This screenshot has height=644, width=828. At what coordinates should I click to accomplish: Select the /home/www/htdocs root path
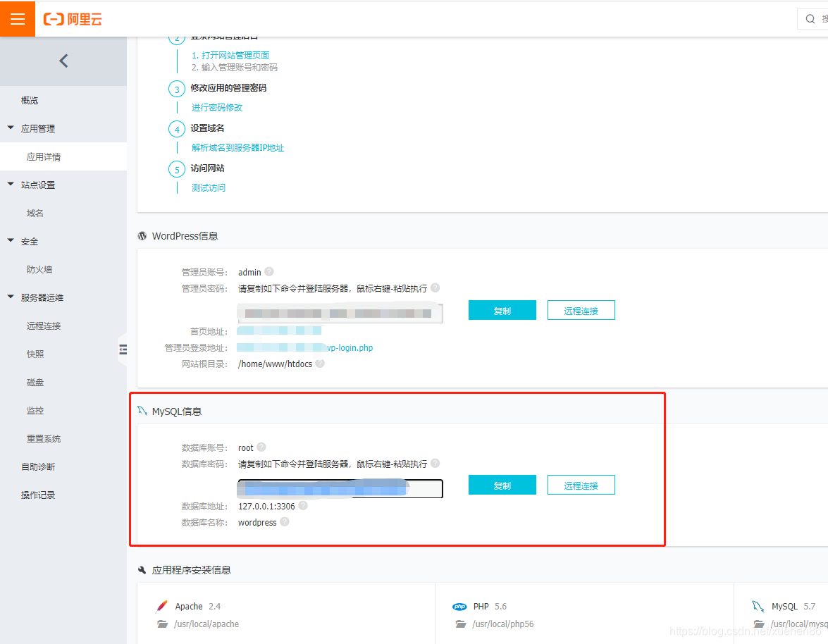(275, 364)
